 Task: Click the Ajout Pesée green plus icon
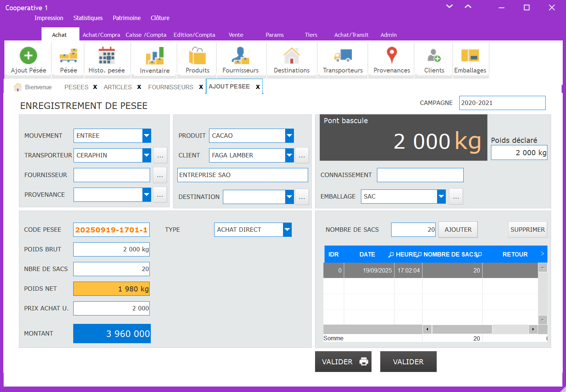[28, 56]
